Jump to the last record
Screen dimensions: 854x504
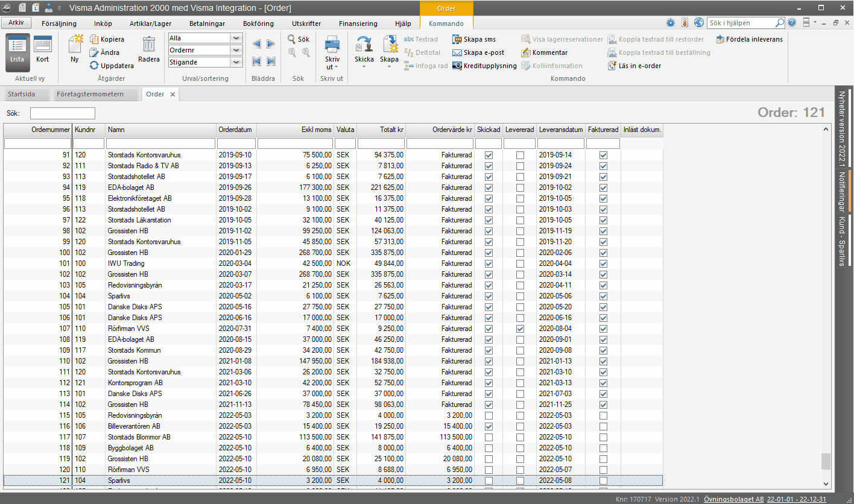[271, 61]
